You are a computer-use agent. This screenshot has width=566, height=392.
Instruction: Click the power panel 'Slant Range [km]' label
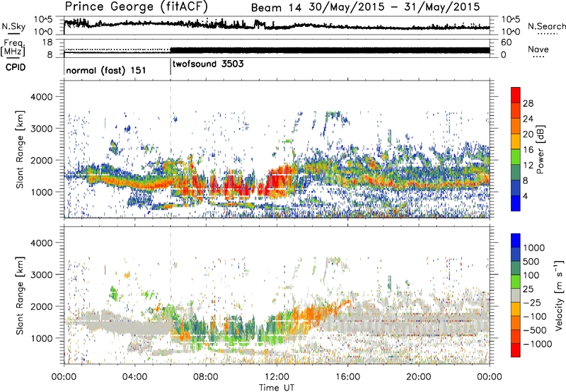click(x=21, y=149)
